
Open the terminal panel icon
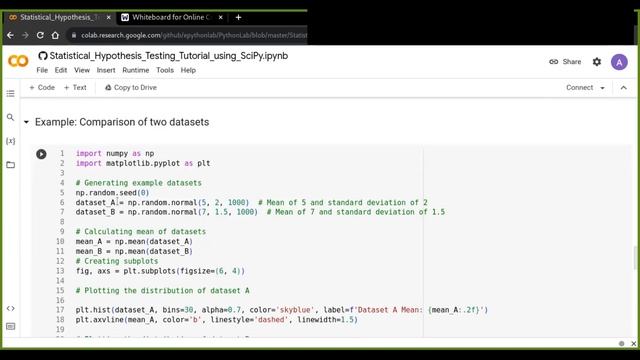11,327
